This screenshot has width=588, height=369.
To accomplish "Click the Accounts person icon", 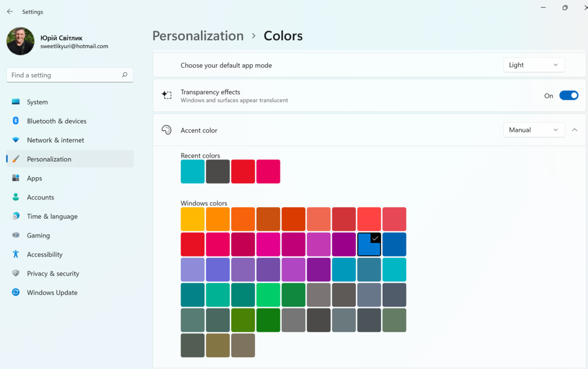I will [16, 197].
